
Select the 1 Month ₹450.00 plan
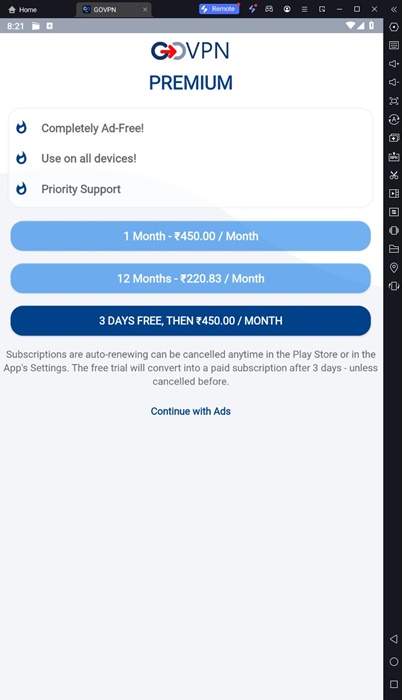coord(190,236)
